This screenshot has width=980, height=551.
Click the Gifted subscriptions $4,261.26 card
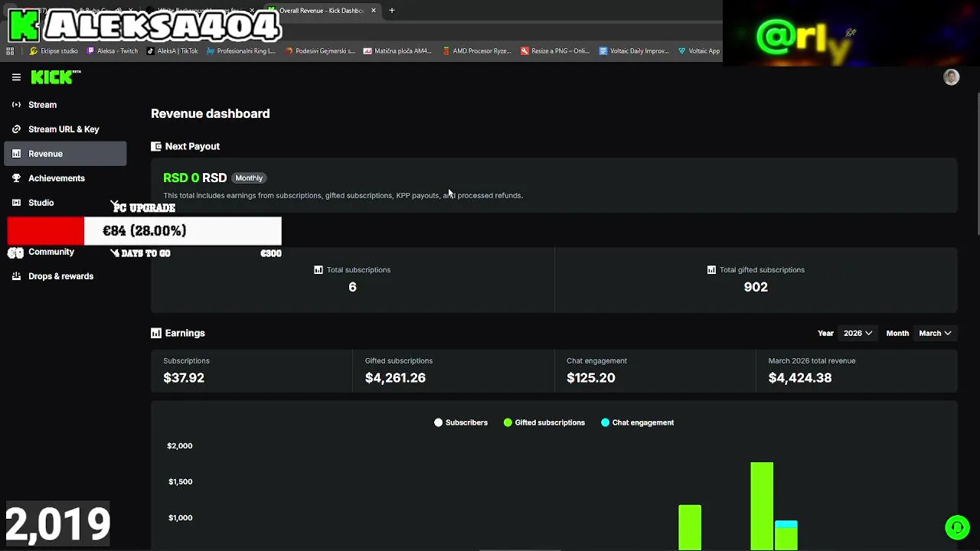point(453,370)
